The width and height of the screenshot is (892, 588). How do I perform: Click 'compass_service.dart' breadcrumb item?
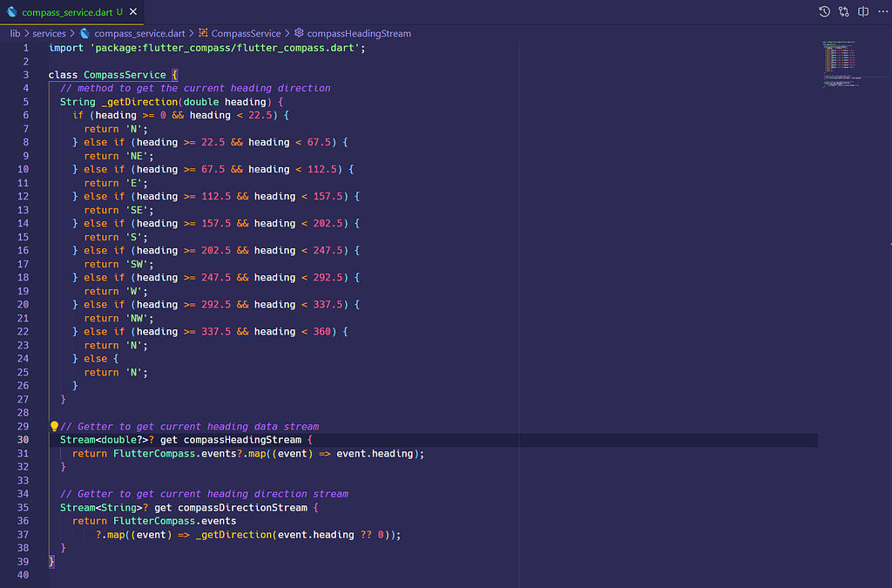pos(139,34)
